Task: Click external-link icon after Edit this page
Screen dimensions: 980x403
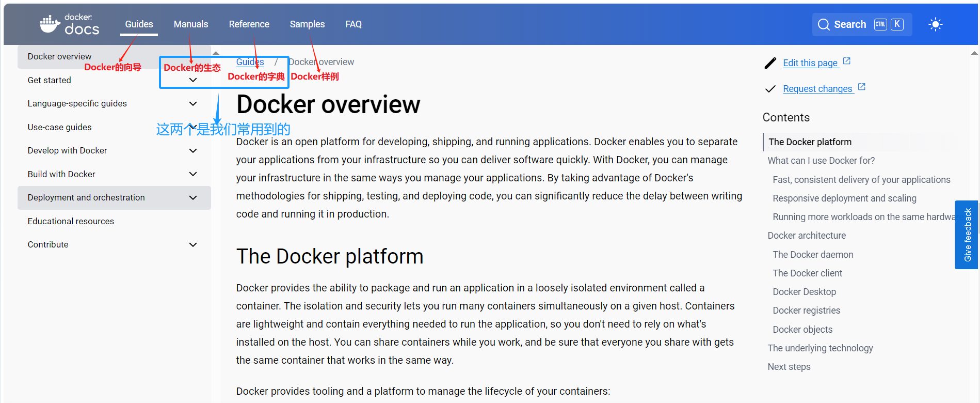Action: click(847, 61)
